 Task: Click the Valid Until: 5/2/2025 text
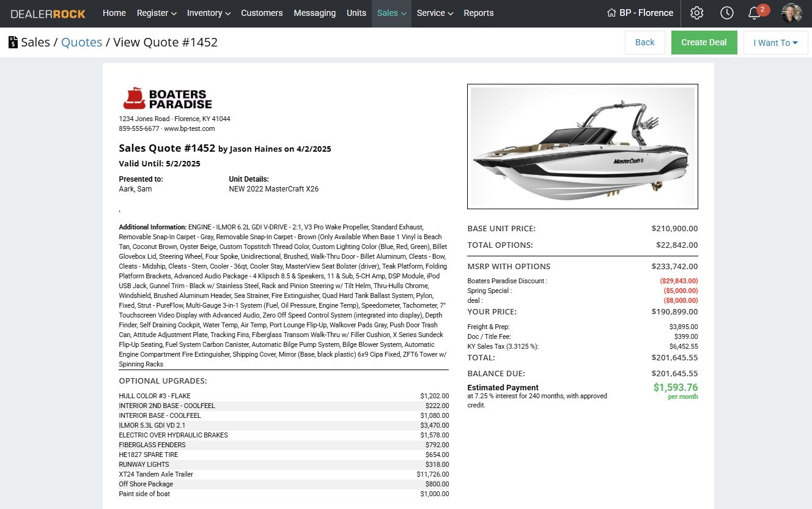(x=160, y=164)
